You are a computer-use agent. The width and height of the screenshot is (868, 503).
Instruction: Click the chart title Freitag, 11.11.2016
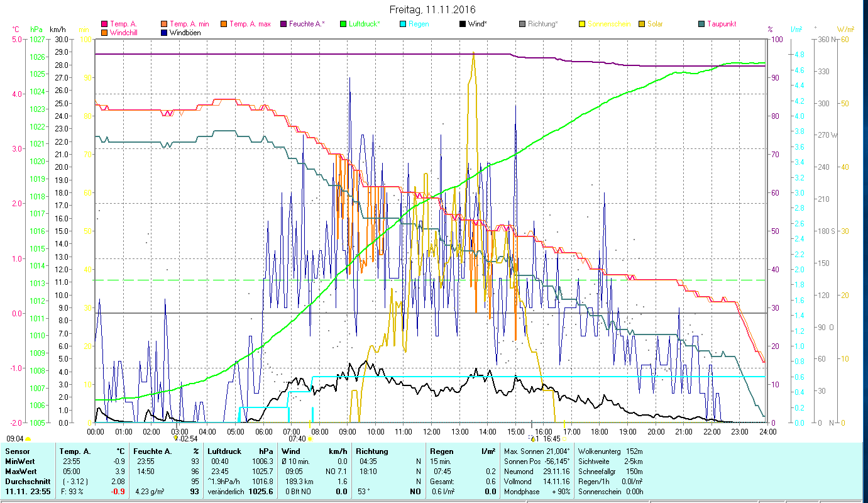pyautogui.click(x=432, y=9)
